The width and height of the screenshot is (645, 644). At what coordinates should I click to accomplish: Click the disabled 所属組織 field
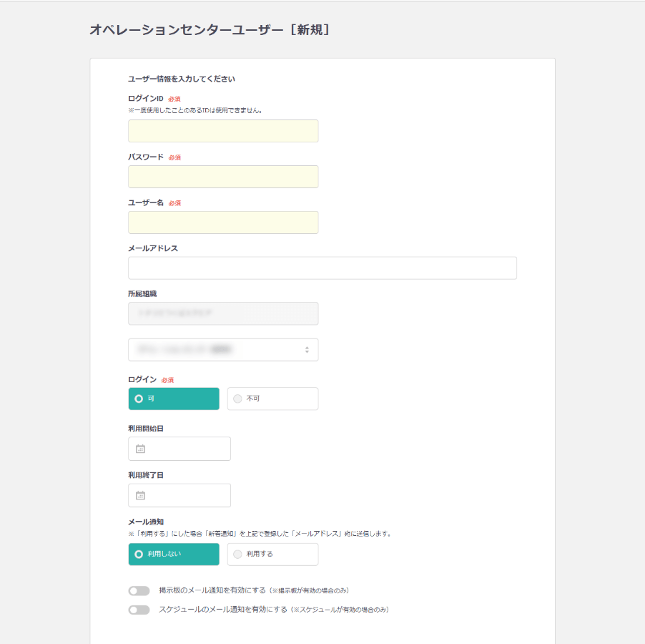coord(223,313)
